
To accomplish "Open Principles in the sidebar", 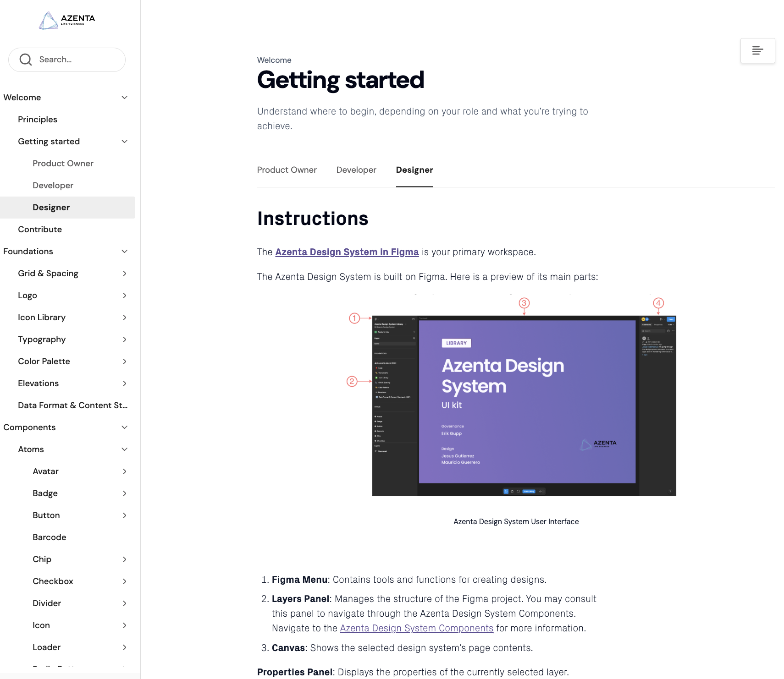I will coord(38,120).
